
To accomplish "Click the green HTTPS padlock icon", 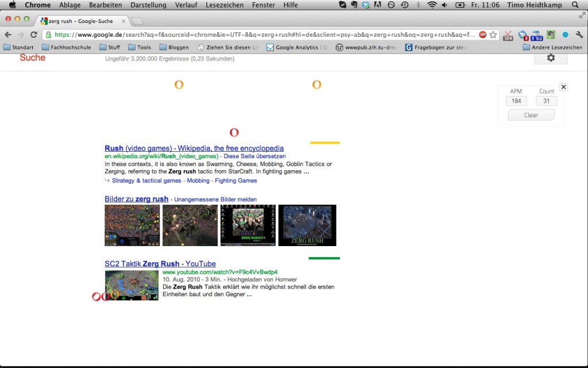I will [48, 34].
